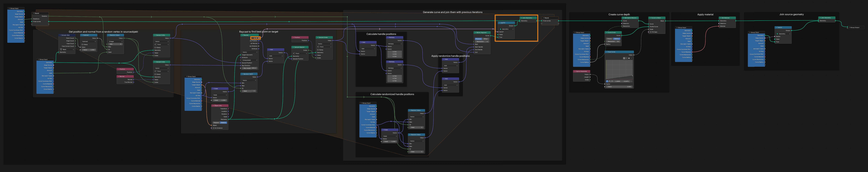The width and height of the screenshot is (868, 172).
Task: Set Float Curve point to auto clamped handle
Action: tap(612, 81)
